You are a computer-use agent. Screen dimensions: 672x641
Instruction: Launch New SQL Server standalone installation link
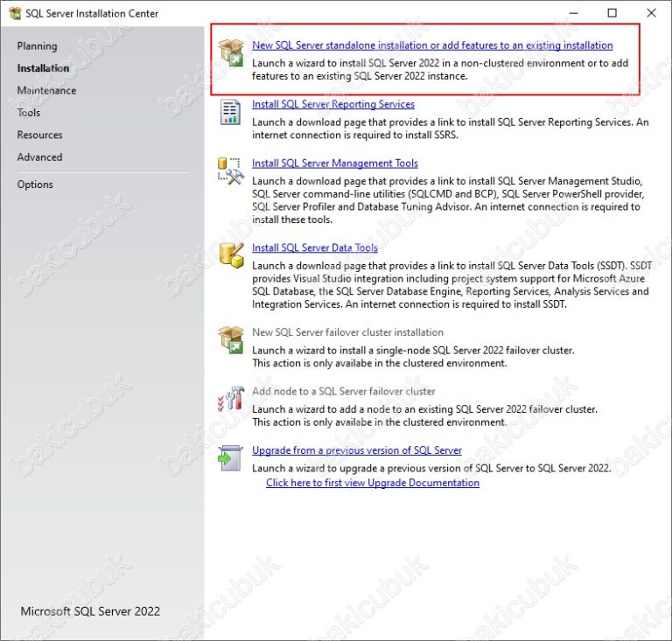[x=432, y=45]
